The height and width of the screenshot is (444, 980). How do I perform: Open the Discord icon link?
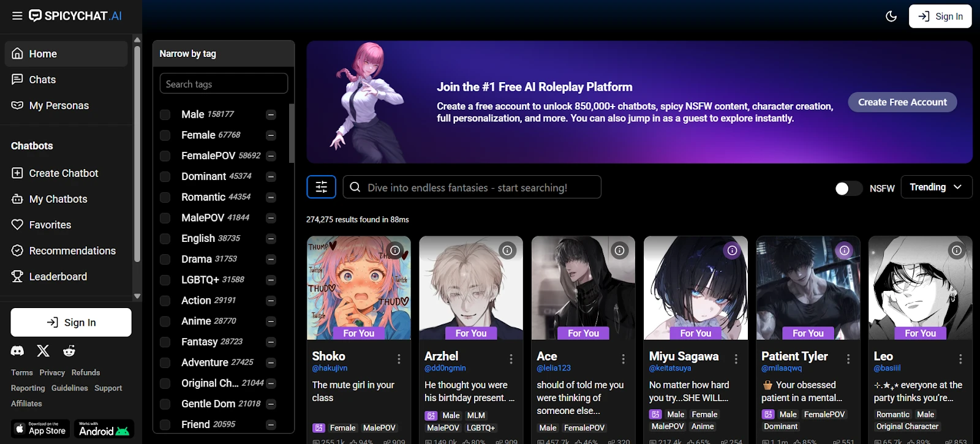17,351
